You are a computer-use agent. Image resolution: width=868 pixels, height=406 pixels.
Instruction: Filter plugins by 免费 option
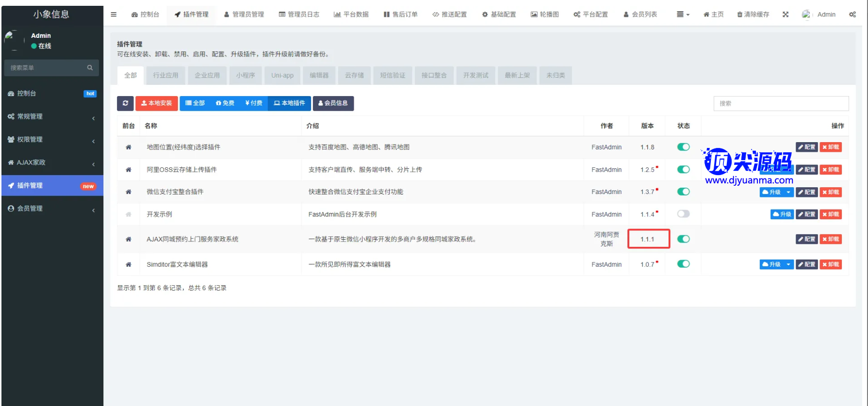pos(225,103)
